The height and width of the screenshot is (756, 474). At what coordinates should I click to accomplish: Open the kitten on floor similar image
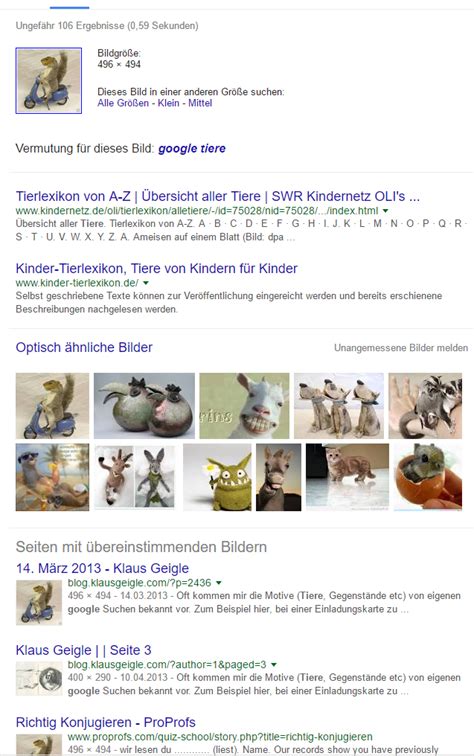347,477
